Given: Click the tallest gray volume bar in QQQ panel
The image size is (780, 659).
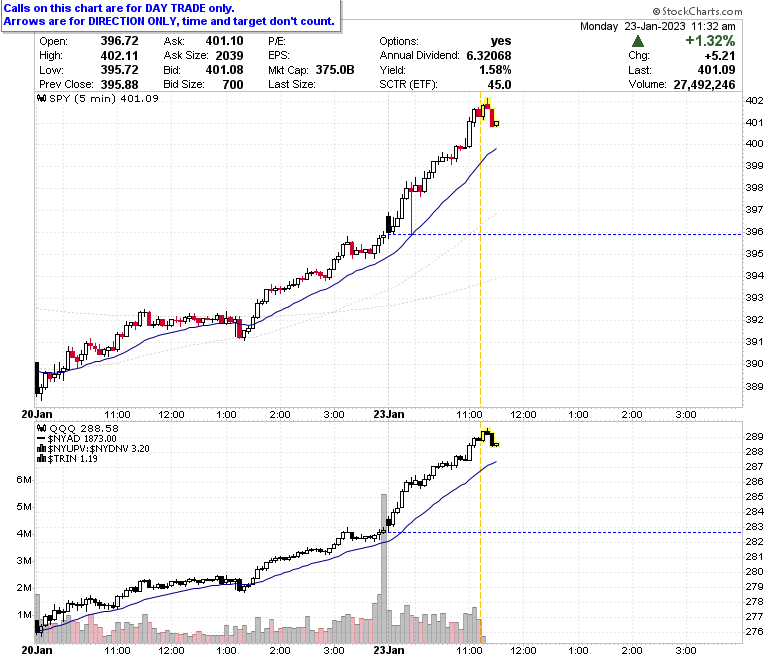Looking at the screenshot, I should pos(384,568).
